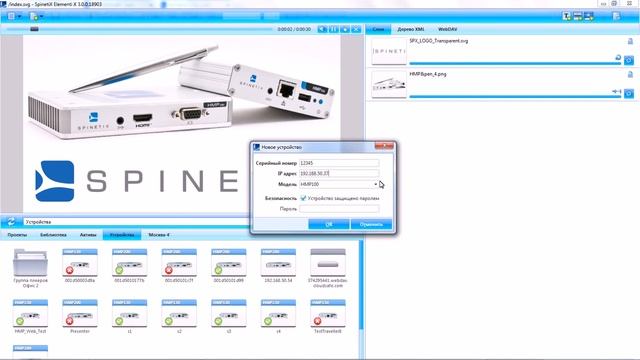Click loop icon on SPX_LOGO_Transparent.svg layer
The width and height of the screenshot is (640, 360).
(618, 58)
